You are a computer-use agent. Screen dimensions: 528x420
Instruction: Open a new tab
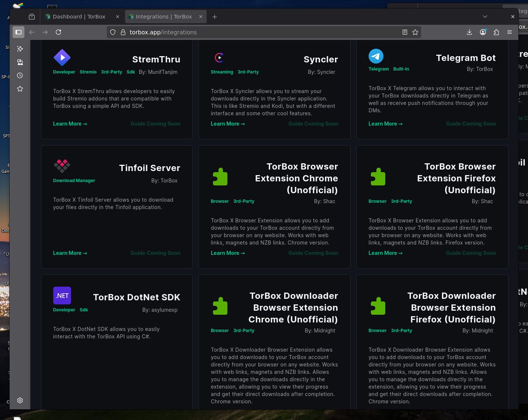pos(214,17)
